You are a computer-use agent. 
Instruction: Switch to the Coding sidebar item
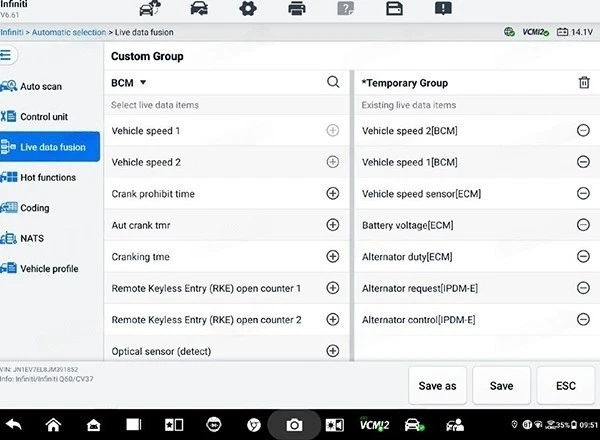point(34,208)
